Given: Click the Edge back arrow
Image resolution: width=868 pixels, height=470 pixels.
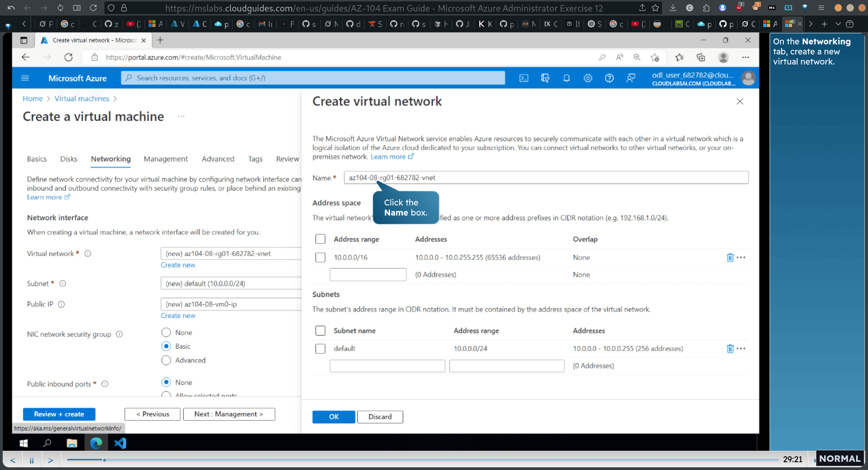Looking at the screenshot, I should [x=26, y=57].
